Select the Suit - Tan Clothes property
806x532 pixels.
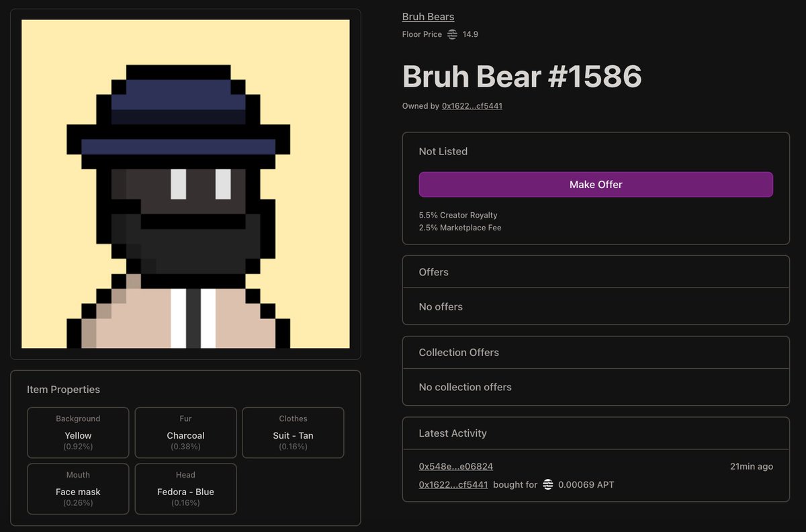[x=293, y=433]
